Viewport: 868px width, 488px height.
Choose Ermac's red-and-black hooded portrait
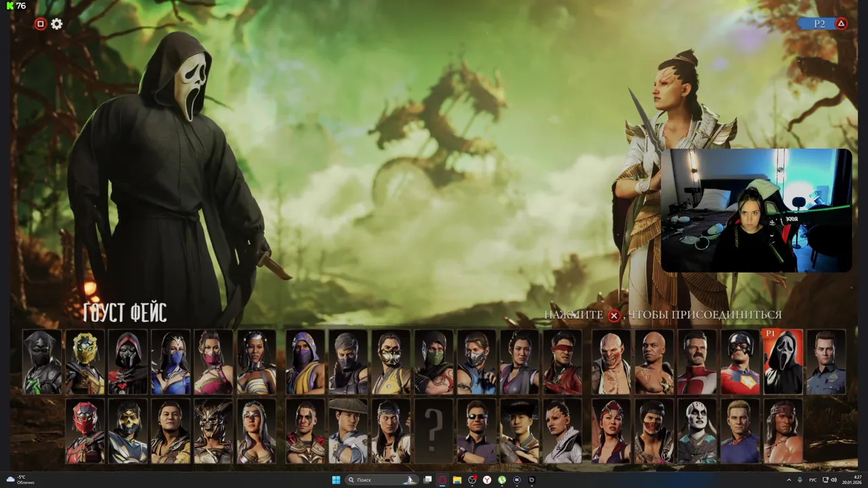127,362
